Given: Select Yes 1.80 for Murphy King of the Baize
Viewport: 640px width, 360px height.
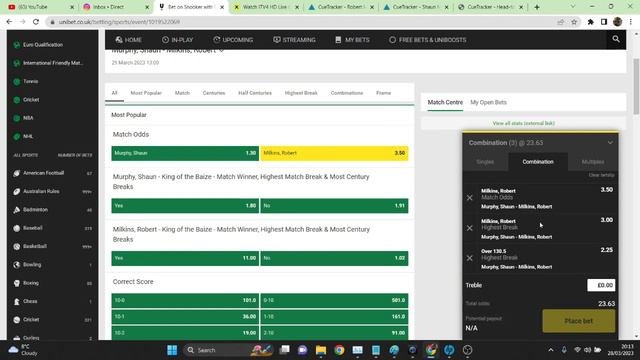Looking at the screenshot, I should (185, 206).
